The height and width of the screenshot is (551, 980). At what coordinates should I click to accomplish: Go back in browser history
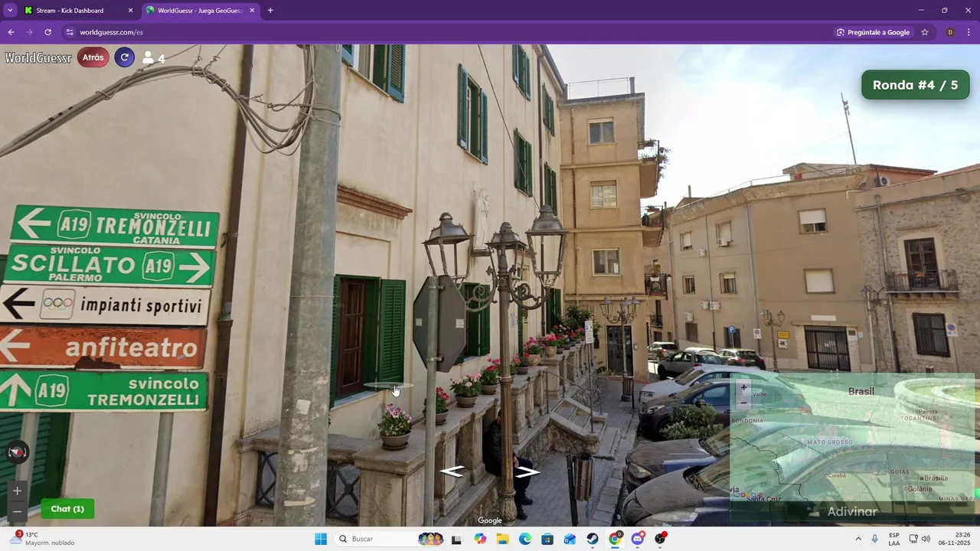(x=11, y=32)
